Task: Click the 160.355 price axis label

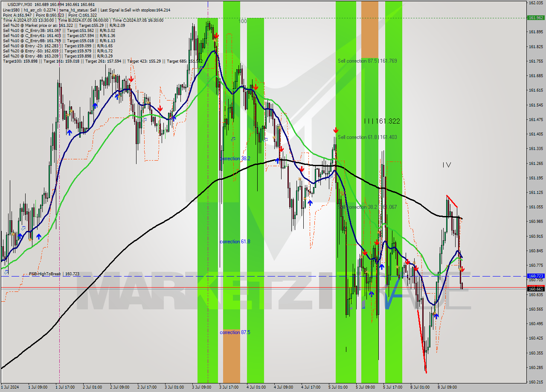Action: click(x=535, y=353)
